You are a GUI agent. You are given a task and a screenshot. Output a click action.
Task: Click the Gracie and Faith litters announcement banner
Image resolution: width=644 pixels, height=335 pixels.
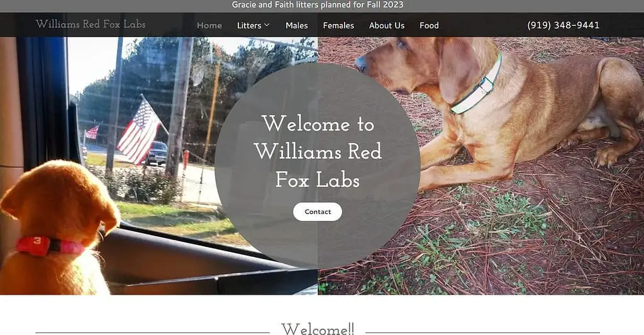[x=318, y=5]
